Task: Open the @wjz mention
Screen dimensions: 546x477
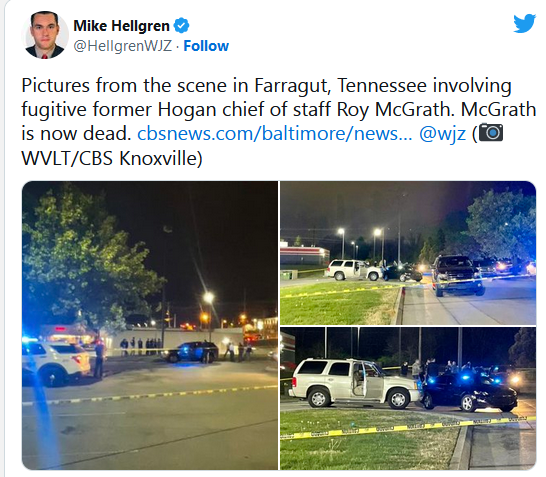Action: pos(442,134)
